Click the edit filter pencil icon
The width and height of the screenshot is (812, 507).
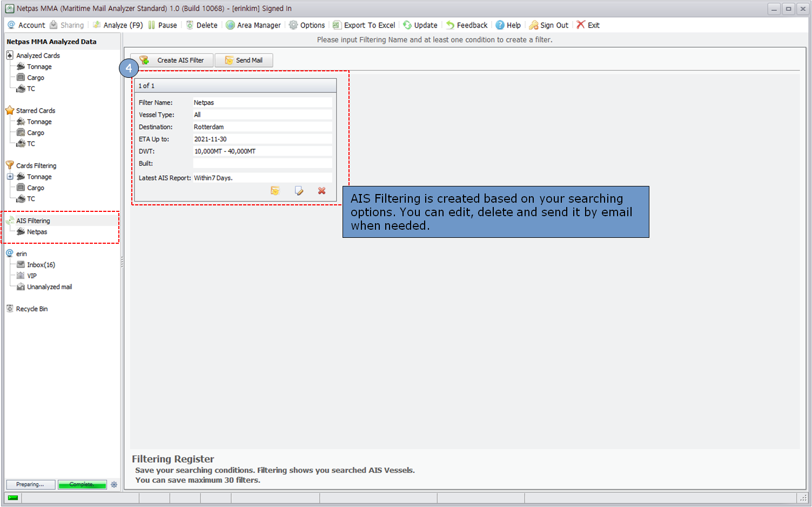coord(299,191)
